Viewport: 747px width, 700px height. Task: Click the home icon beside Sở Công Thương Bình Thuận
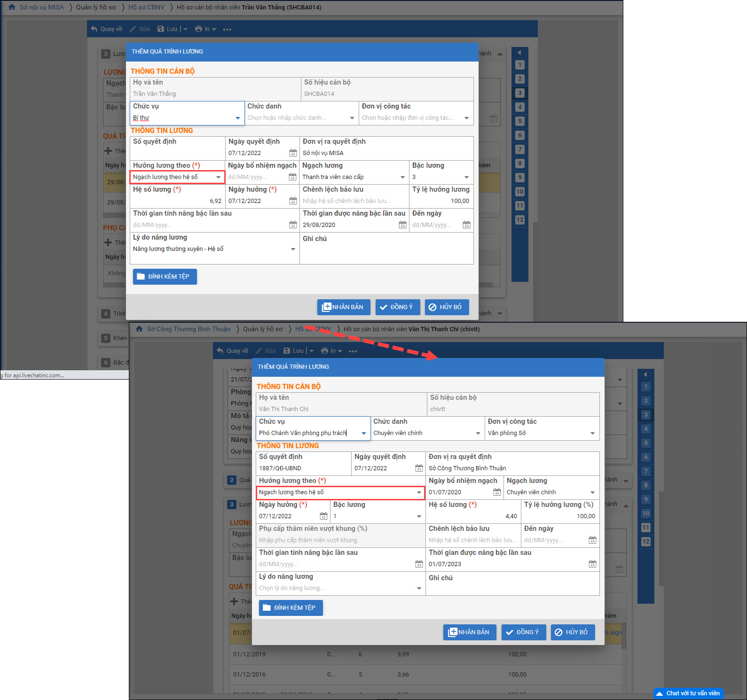point(139,329)
